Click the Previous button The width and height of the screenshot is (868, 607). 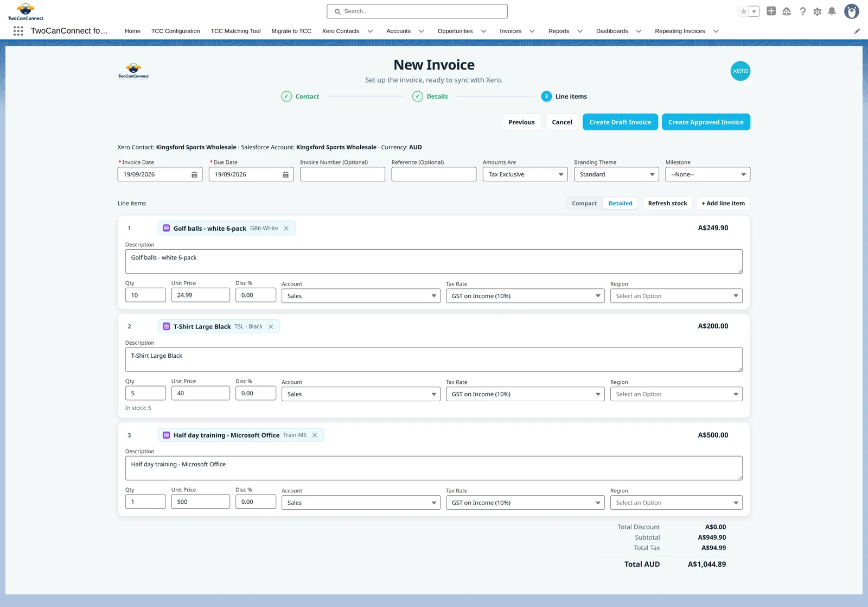coord(521,122)
